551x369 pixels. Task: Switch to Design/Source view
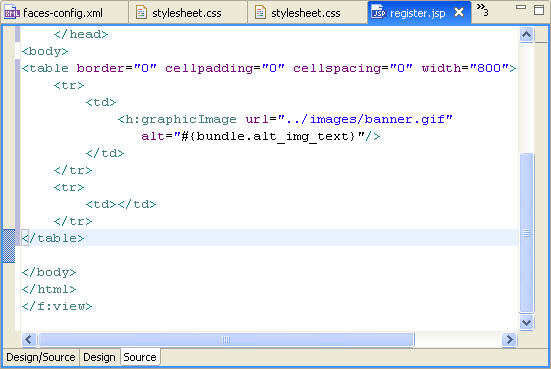tap(41, 357)
